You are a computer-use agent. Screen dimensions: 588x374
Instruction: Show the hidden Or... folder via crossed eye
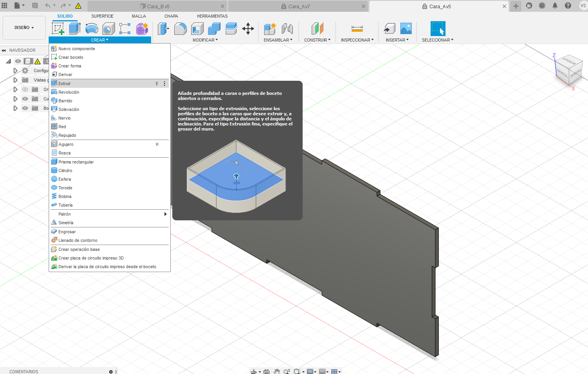[25, 89]
